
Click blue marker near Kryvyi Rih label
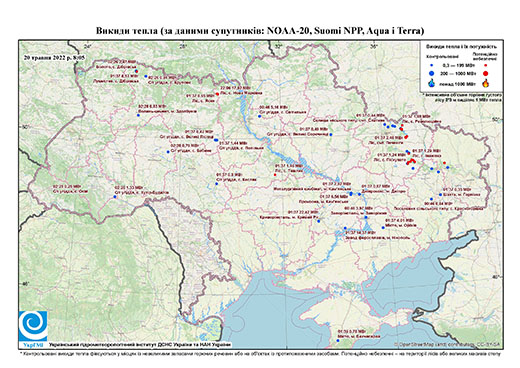coord(318,221)
